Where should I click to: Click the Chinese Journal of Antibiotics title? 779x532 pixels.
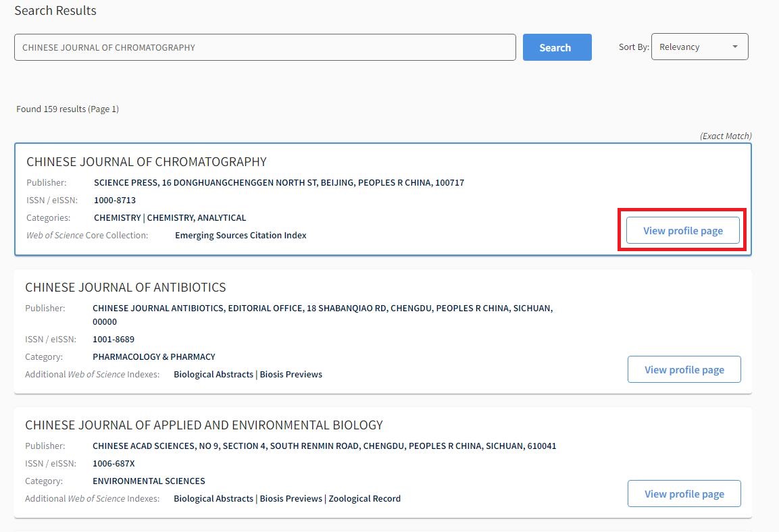[x=126, y=288]
